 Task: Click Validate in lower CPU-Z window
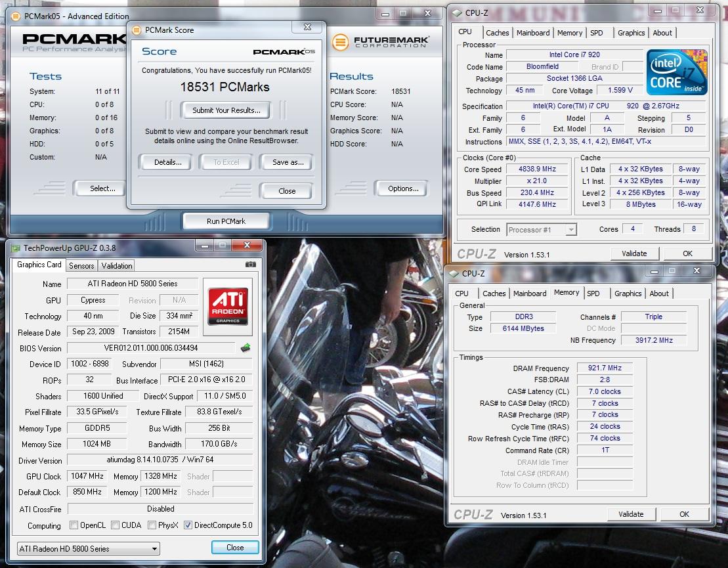[630, 514]
